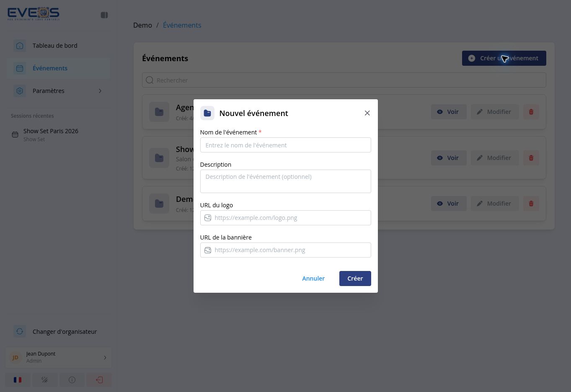Choose Changer d'organisateur in the sidebar
The width and height of the screenshot is (571, 392).
(x=58, y=332)
